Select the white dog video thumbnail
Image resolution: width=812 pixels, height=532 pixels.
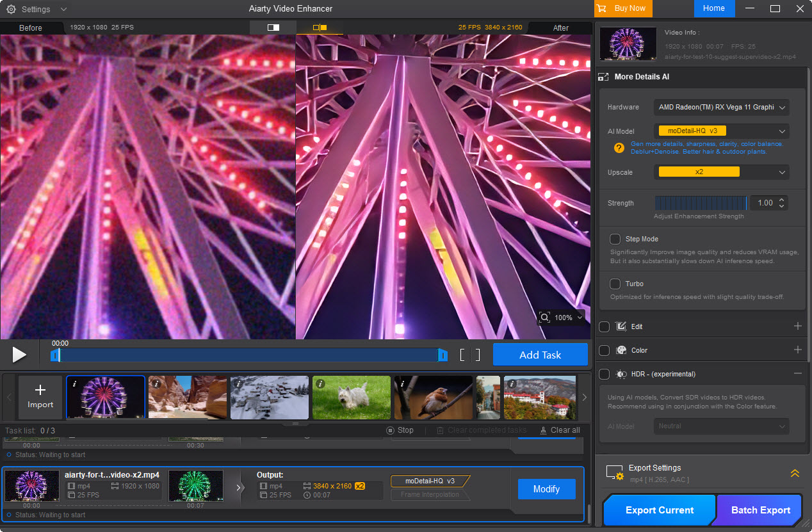[x=352, y=397]
